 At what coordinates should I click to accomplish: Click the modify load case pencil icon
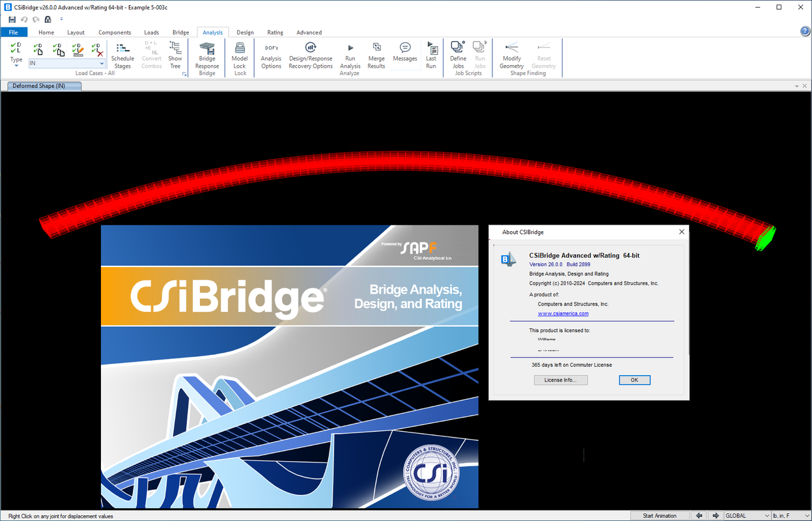(x=77, y=49)
